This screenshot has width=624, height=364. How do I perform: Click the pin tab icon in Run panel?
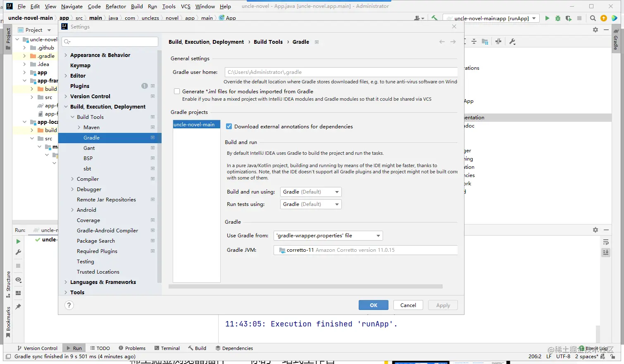tap(18, 307)
